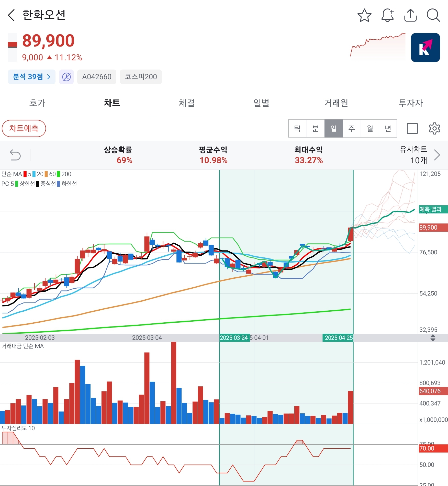Click MA 5 red color swatch

click(25, 174)
